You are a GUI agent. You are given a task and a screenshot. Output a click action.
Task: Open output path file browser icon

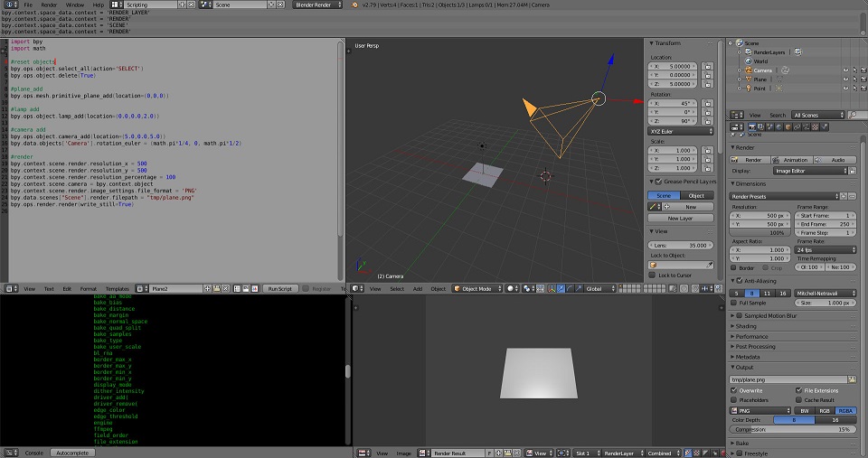pos(852,379)
